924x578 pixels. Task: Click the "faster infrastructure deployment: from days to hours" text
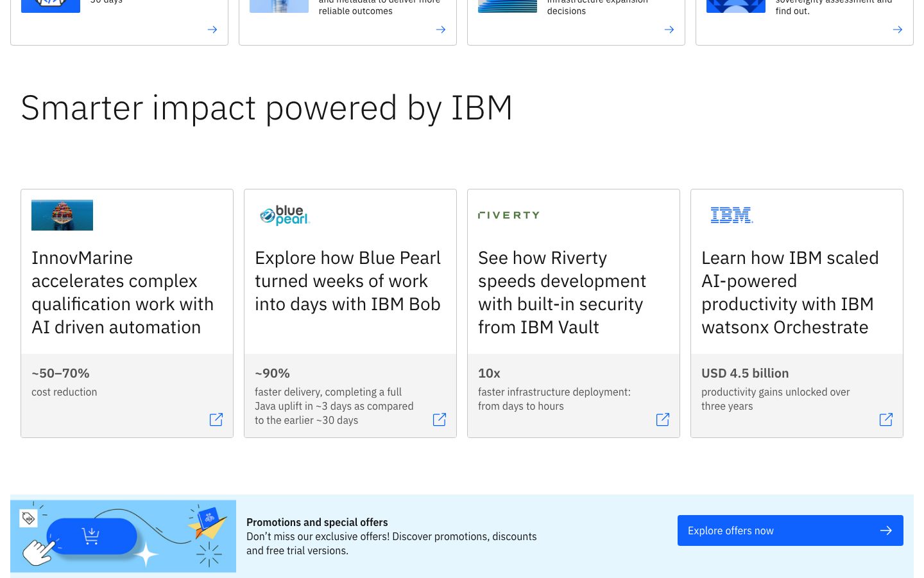[554, 399]
